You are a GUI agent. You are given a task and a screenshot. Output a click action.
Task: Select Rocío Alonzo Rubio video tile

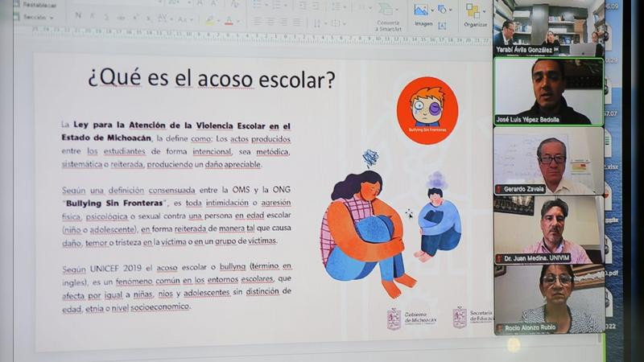549,299
